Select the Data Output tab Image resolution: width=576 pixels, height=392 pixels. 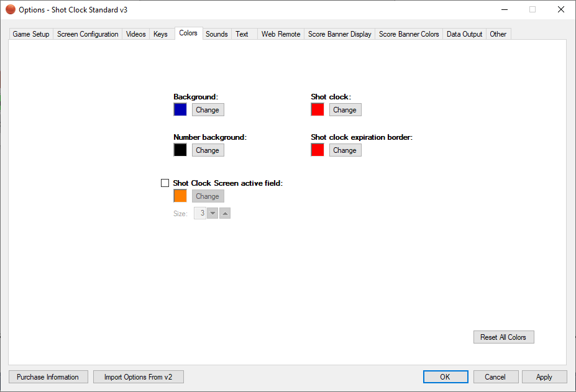pyautogui.click(x=464, y=34)
